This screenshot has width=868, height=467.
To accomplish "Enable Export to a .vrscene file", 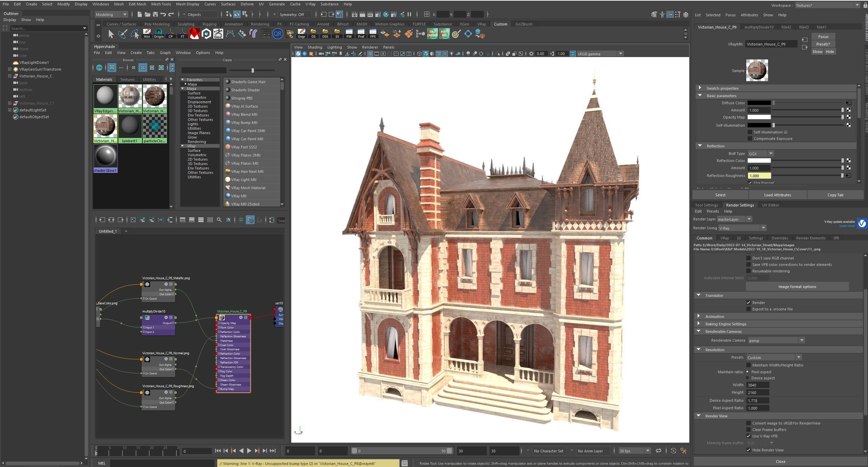I will tap(748, 309).
